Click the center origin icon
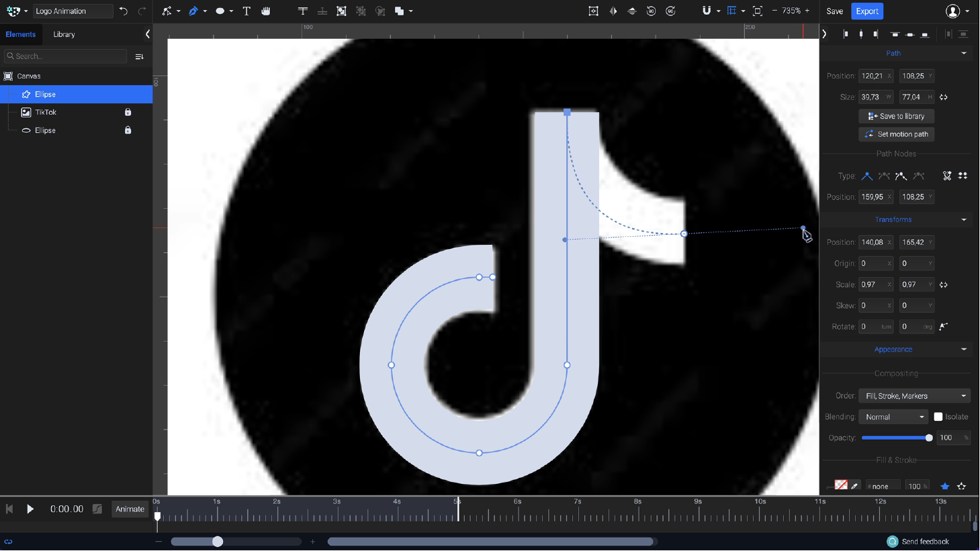This screenshot has height=551, width=980. click(593, 11)
